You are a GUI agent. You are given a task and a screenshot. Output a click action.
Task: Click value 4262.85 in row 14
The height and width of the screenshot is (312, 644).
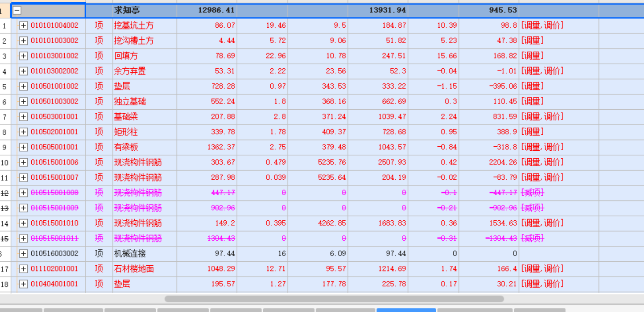coord(332,223)
